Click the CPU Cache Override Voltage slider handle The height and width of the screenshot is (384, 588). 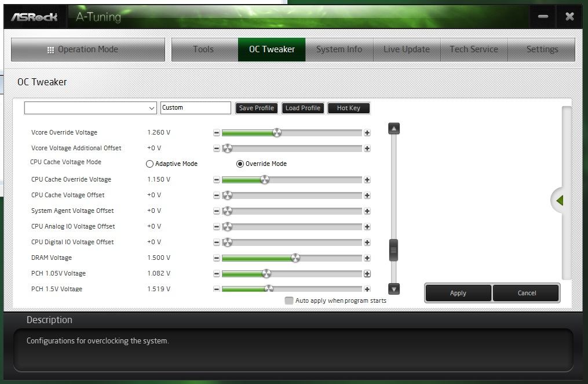[265, 180]
